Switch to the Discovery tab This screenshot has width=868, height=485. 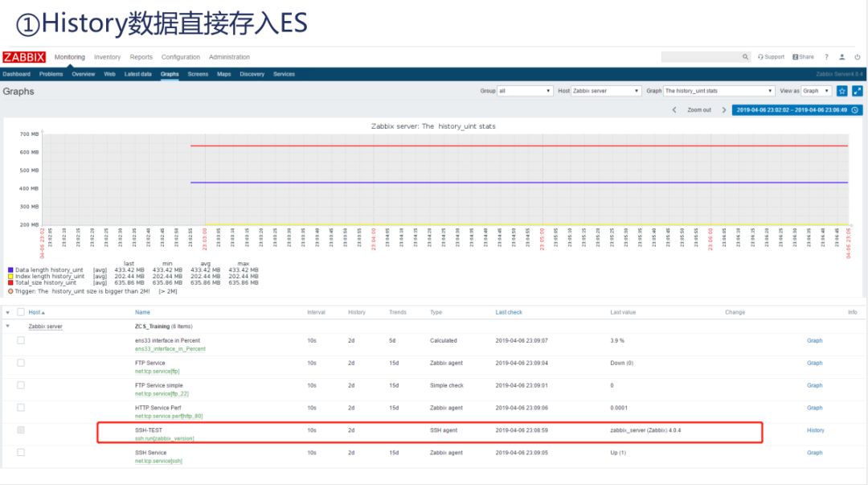click(x=252, y=74)
